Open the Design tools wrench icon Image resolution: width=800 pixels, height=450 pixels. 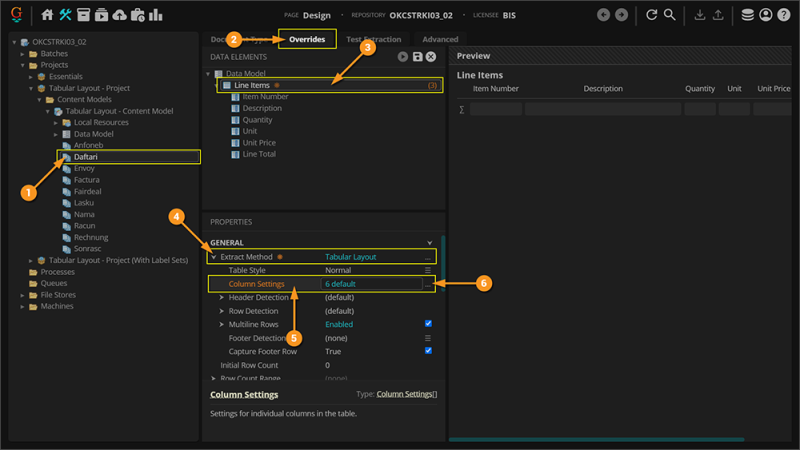coord(66,15)
